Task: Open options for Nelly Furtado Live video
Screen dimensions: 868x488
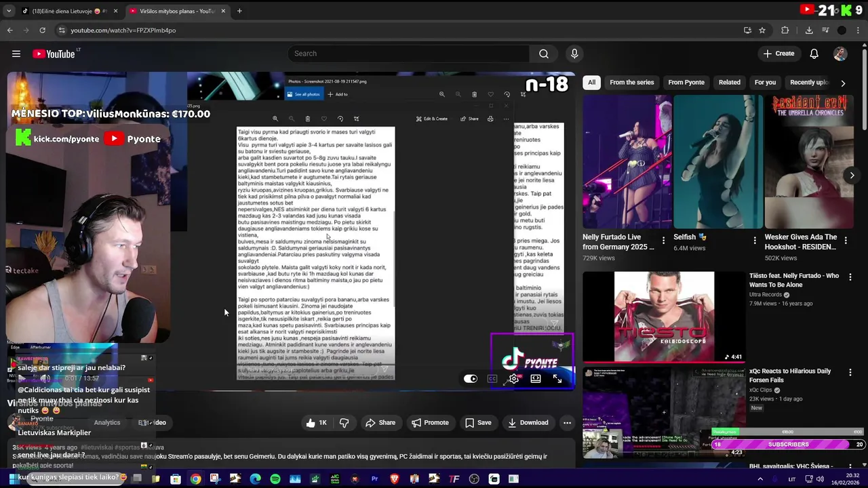Action: 663,240
